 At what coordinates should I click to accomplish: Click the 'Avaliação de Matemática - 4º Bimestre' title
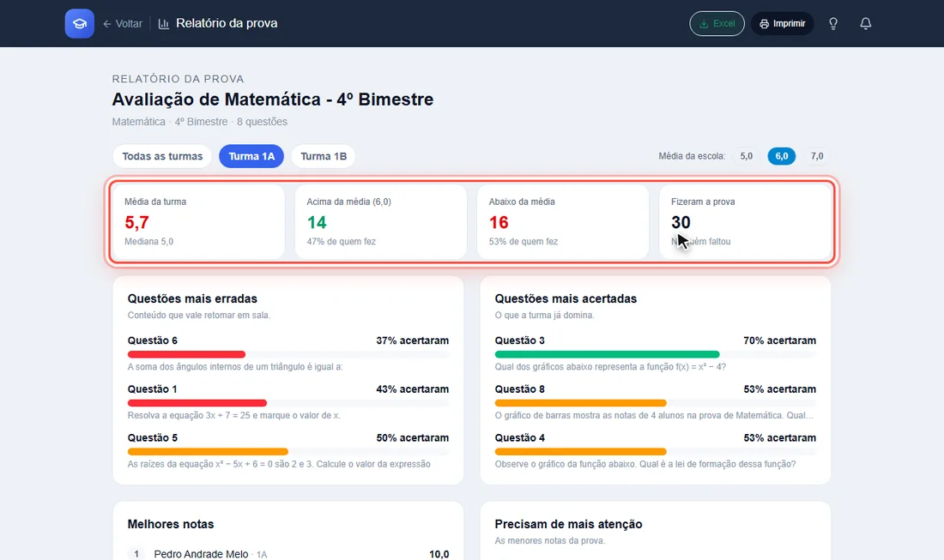(273, 99)
